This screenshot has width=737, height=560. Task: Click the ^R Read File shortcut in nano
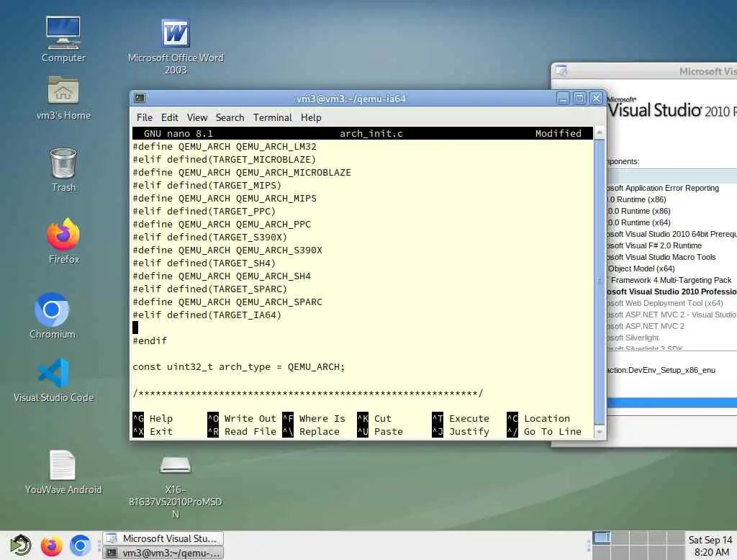tap(242, 431)
